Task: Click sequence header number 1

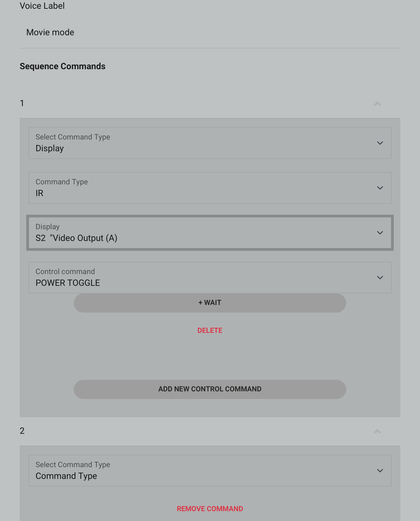Action: click(22, 103)
